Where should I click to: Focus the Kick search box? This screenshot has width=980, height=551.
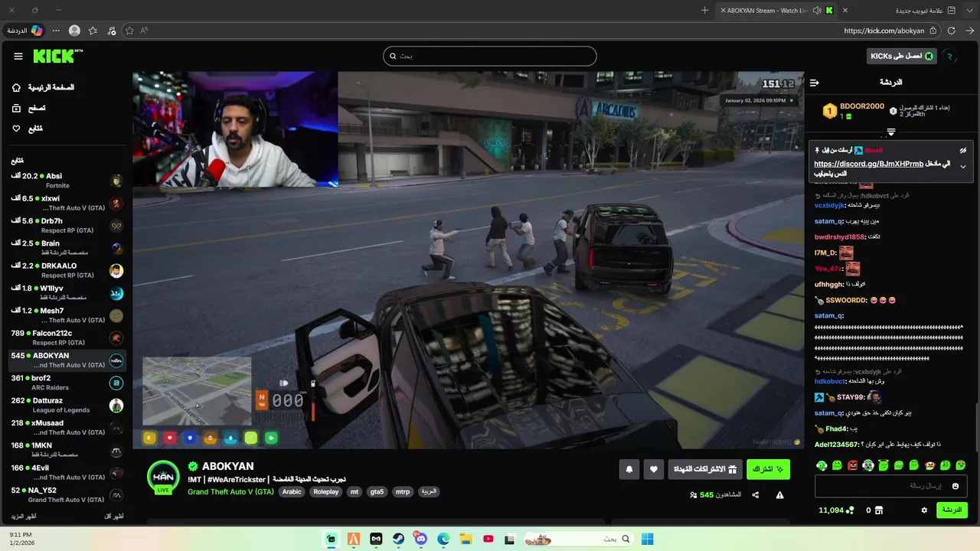[x=489, y=56]
